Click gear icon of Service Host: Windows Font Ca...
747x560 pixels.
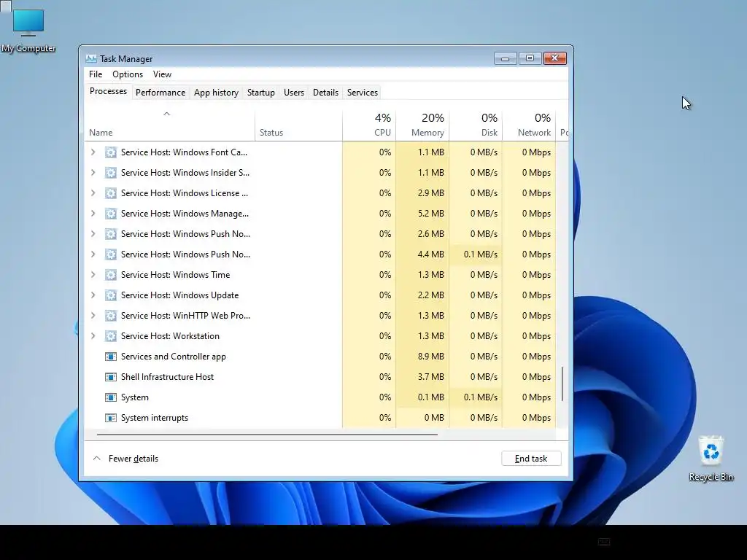111,152
